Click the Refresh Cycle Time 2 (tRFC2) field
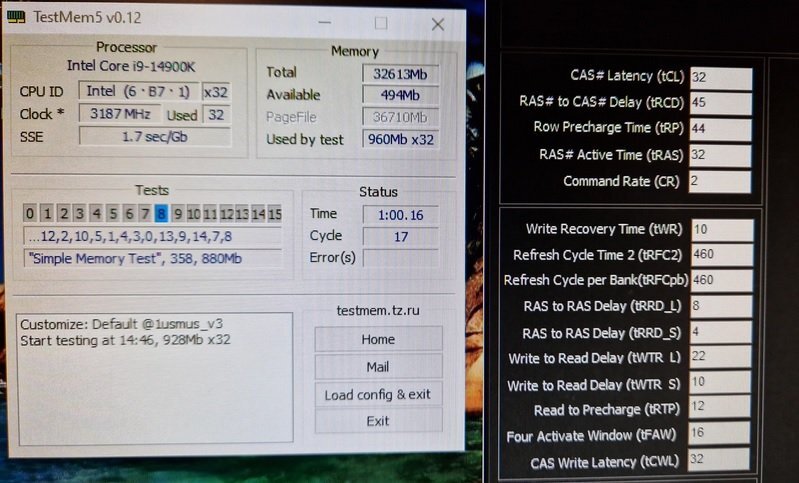 click(722, 255)
